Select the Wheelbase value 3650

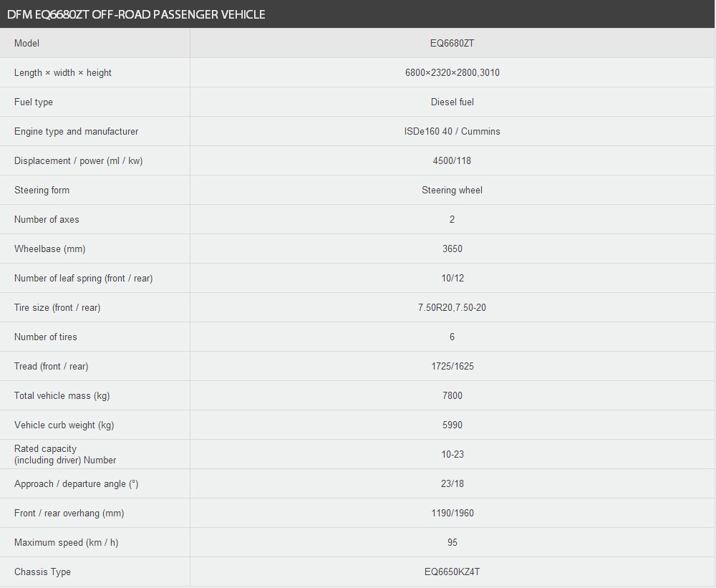click(x=452, y=249)
